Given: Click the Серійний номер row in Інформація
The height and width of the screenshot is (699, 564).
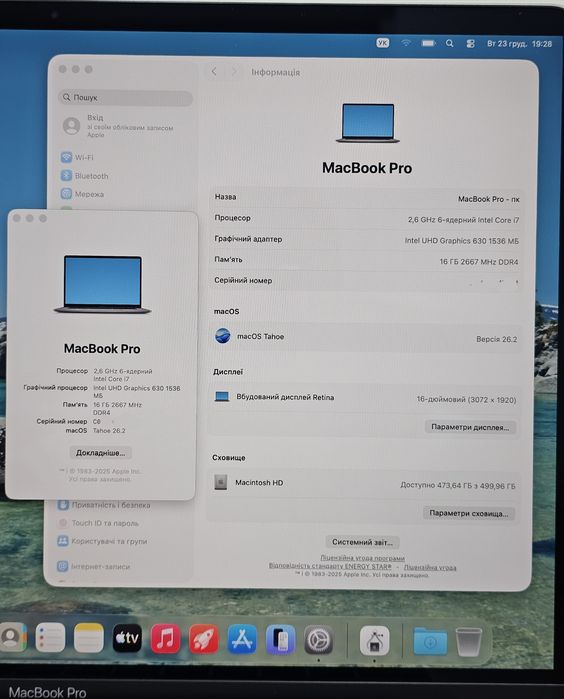Looking at the screenshot, I should (x=366, y=281).
